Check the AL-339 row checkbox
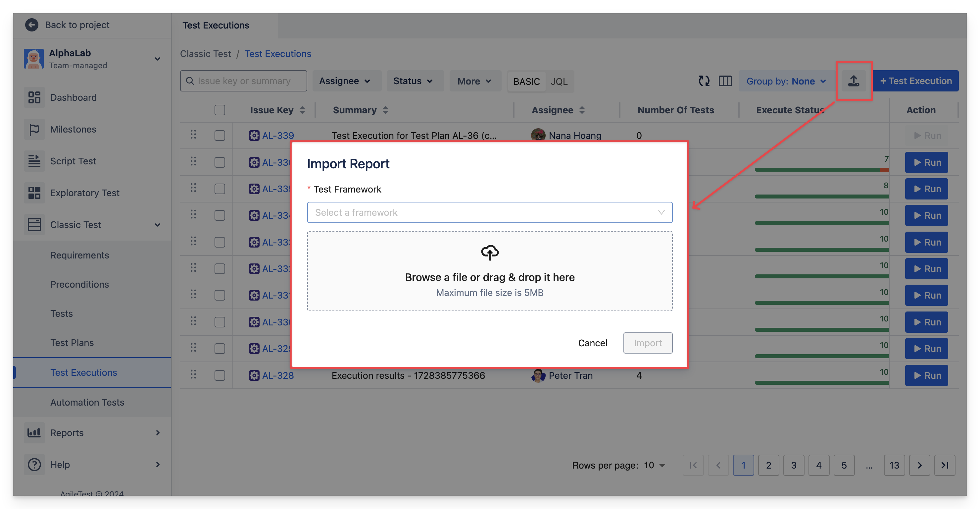Screen dimensions: 980x509 [220, 136]
